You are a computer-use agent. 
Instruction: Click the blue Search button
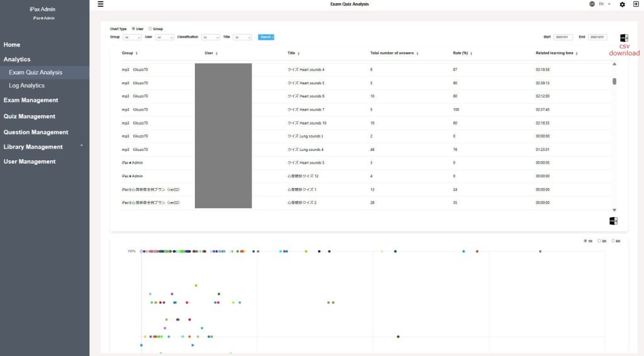coord(266,37)
